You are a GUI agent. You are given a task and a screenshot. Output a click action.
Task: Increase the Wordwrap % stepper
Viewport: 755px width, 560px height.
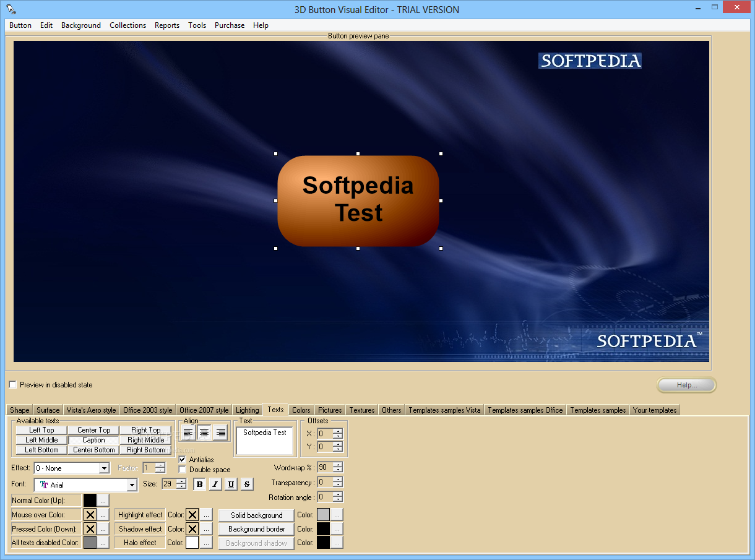[338, 465]
